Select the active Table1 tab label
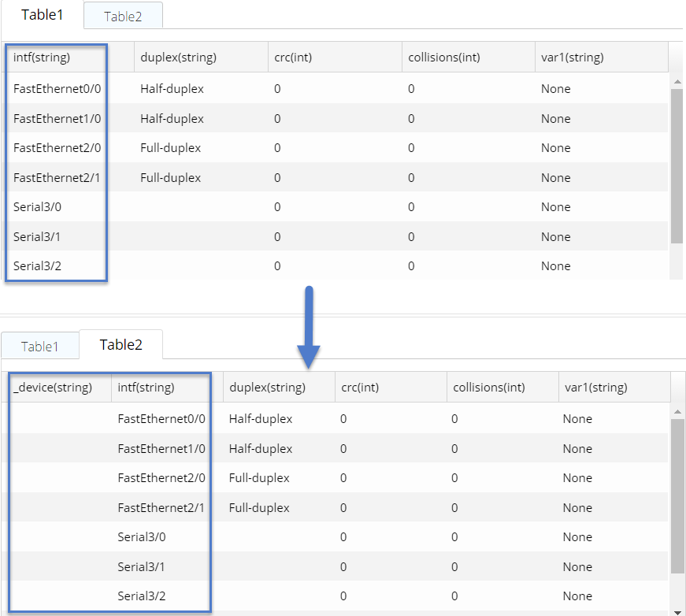 [43, 15]
